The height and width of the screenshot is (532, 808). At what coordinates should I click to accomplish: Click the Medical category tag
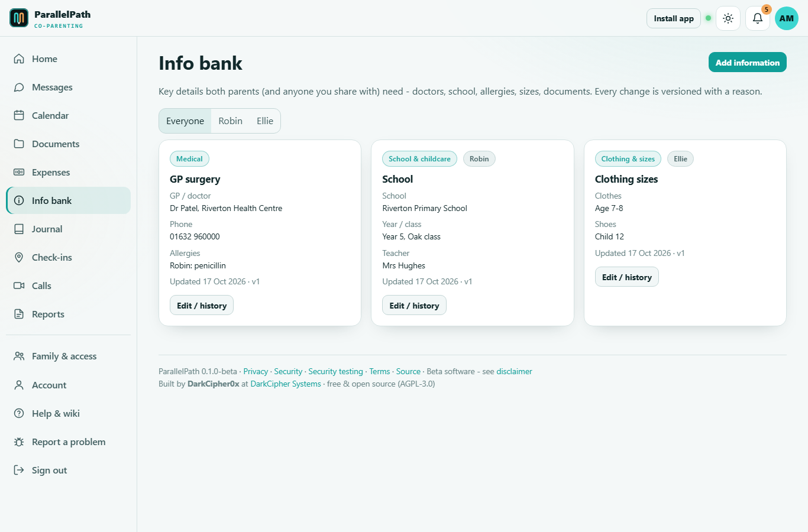[189, 158]
